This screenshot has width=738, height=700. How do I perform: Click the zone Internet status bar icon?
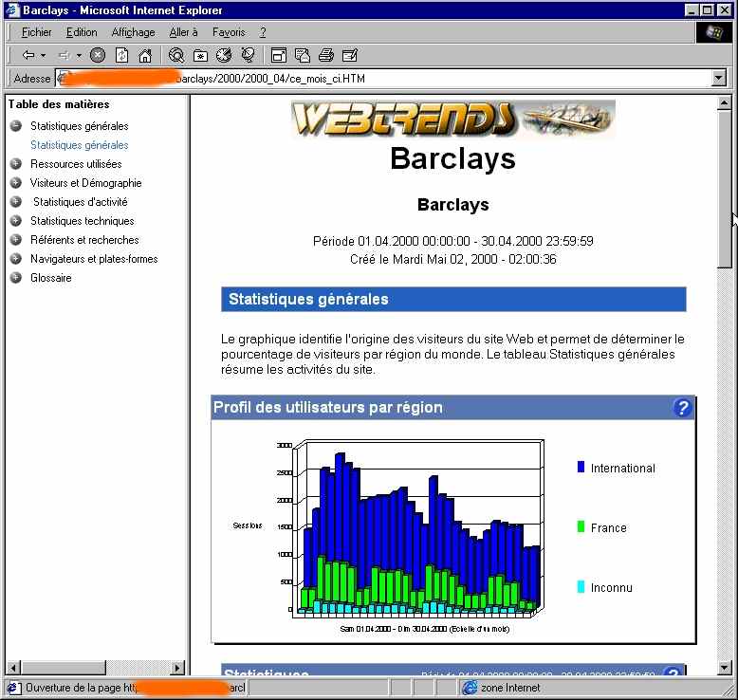pyautogui.click(x=470, y=688)
